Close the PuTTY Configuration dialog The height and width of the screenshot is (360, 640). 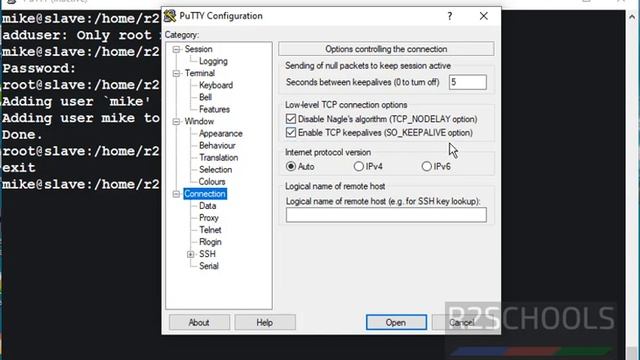coord(484,16)
